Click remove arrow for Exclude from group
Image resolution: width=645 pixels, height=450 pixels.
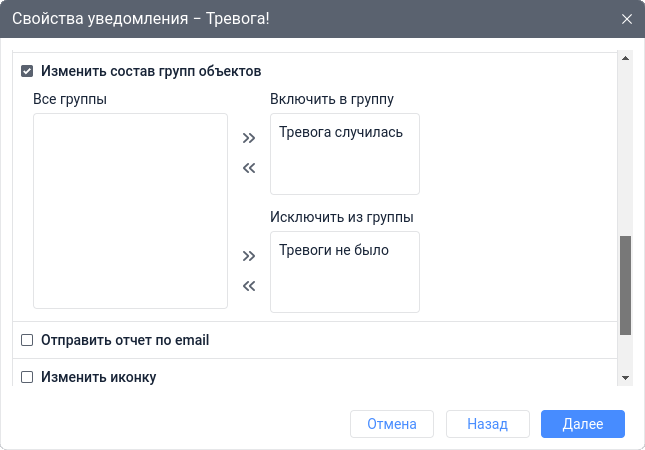249,286
